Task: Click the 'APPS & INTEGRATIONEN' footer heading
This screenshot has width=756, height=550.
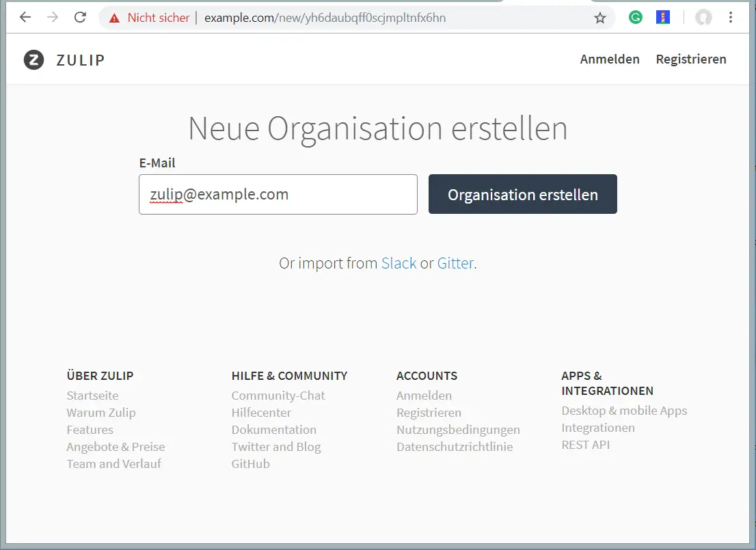Action: (608, 383)
